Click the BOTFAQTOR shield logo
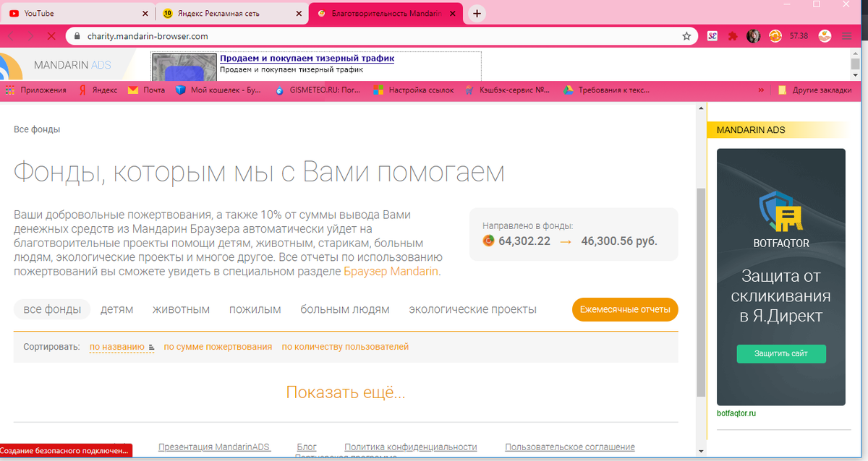Viewport: 868px width, 461px height. click(780, 210)
